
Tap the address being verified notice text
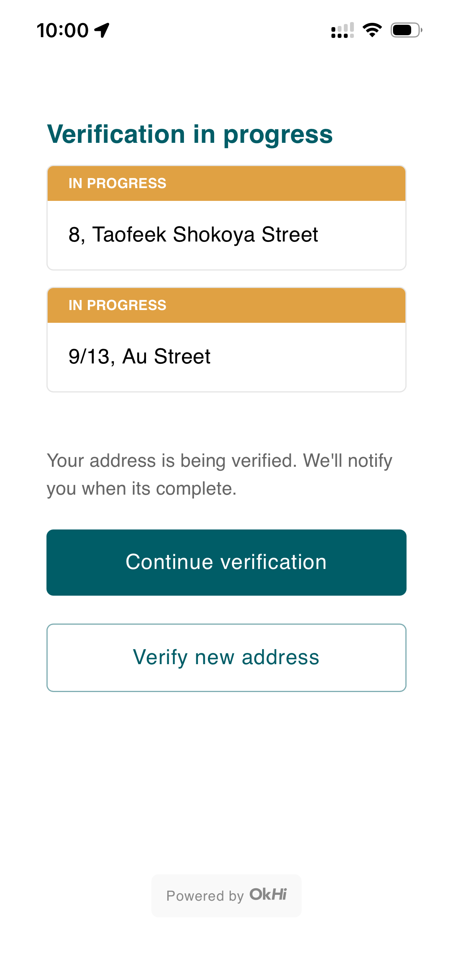click(x=220, y=475)
